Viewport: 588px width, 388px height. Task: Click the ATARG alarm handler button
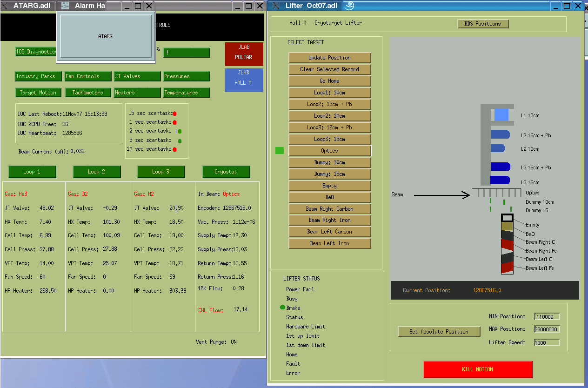coord(105,36)
